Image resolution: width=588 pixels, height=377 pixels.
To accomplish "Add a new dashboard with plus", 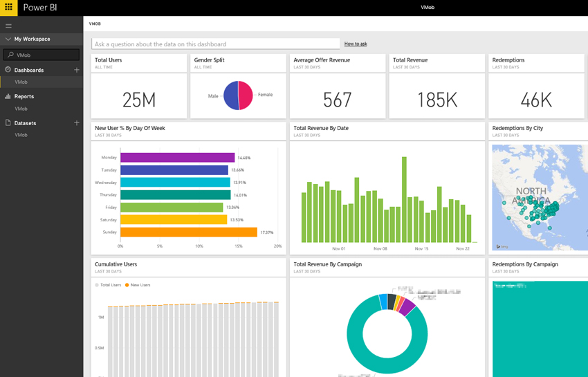I will [77, 70].
